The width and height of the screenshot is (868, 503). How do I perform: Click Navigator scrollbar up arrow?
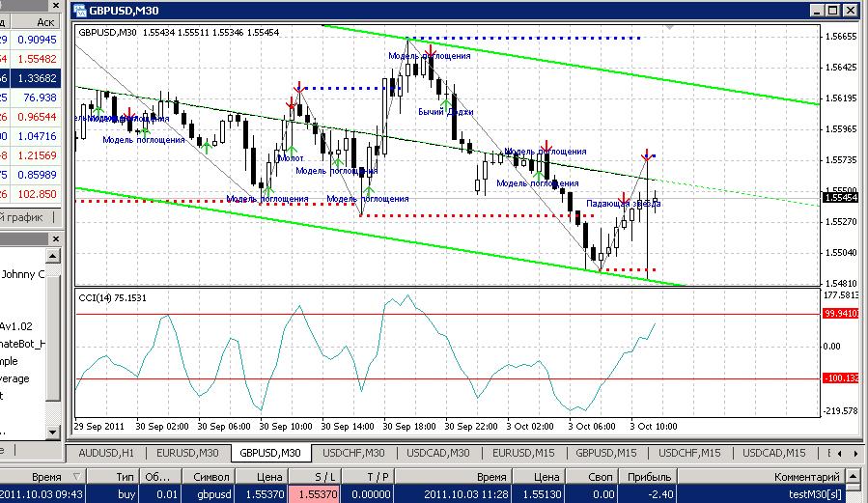click(53, 256)
